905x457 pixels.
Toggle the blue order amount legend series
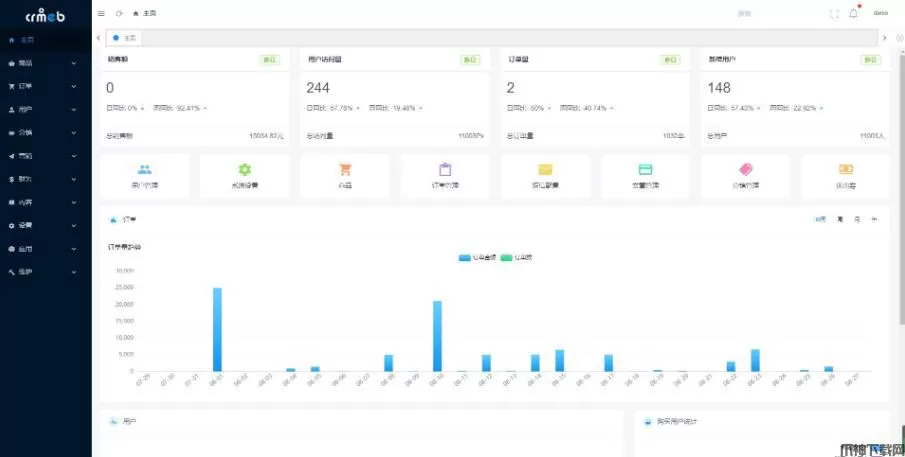[x=477, y=257]
